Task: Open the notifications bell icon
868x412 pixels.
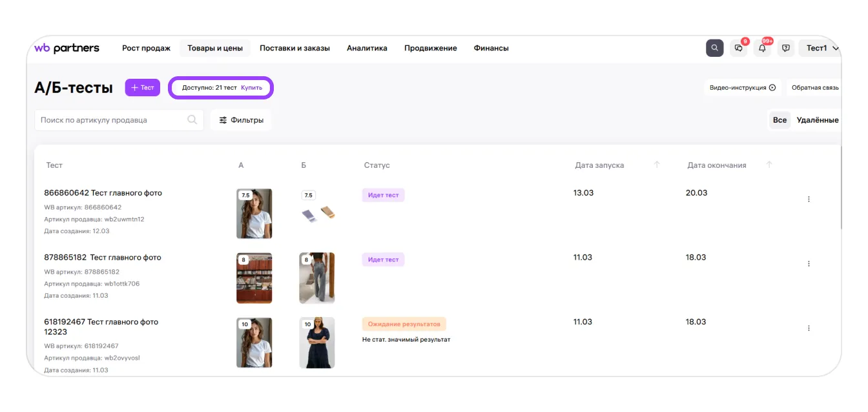Action: tap(762, 48)
